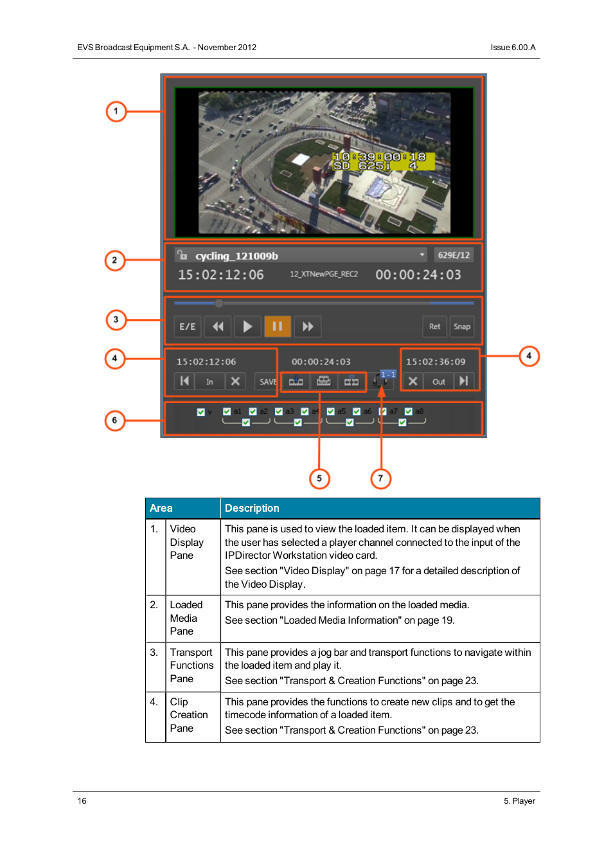Toggle the v video track checkbox
Viewport: 613px width, 868px height.
pyautogui.click(x=201, y=412)
